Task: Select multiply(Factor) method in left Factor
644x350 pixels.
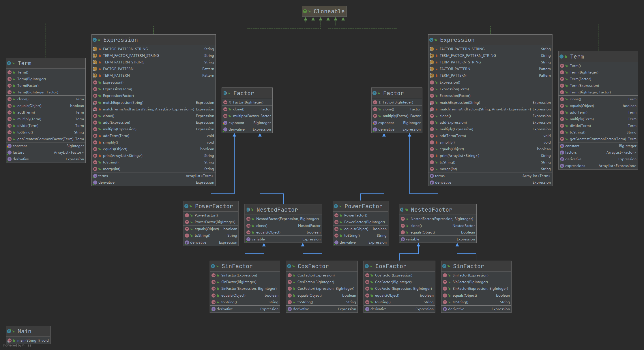Action: pos(247,116)
